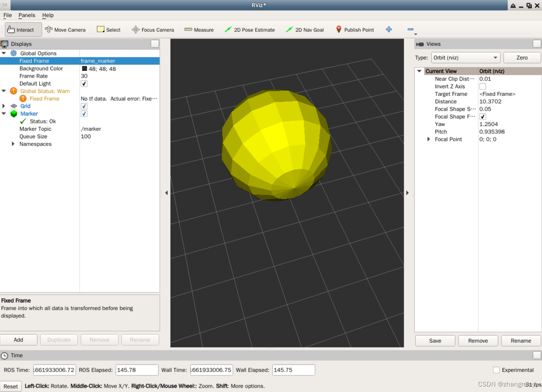Screen dimensions: 542x392
Task: Click the Wall Time field
Action: [x=212, y=370]
